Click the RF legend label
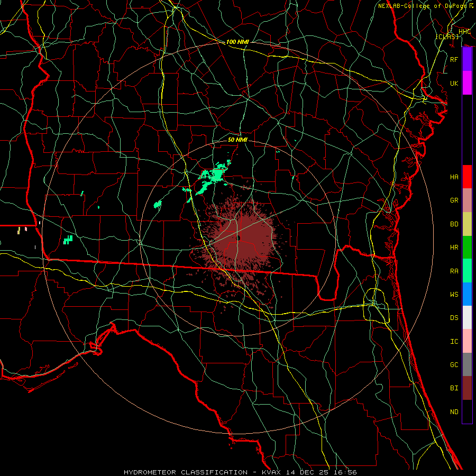476x476 pixels. pyautogui.click(x=454, y=59)
